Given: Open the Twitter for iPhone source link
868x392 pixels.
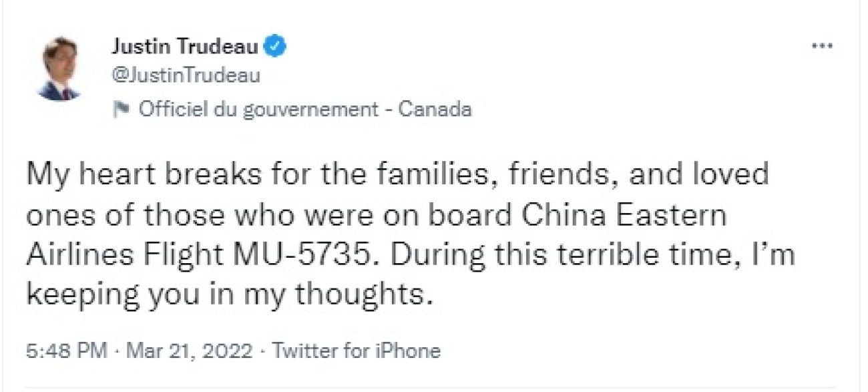Looking at the screenshot, I should pos(357,351).
